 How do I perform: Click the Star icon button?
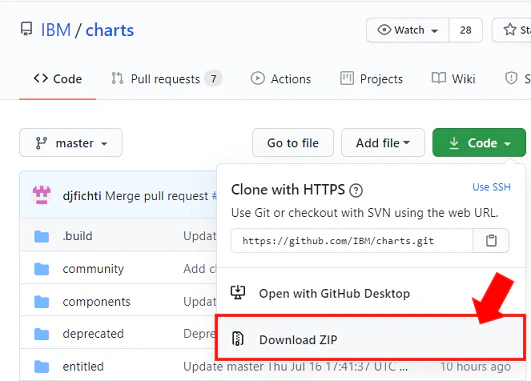[x=511, y=30]
